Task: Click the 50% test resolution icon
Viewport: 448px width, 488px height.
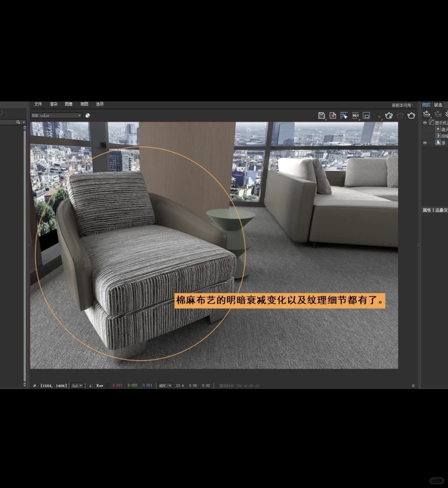Action: [x=355, y=115]
